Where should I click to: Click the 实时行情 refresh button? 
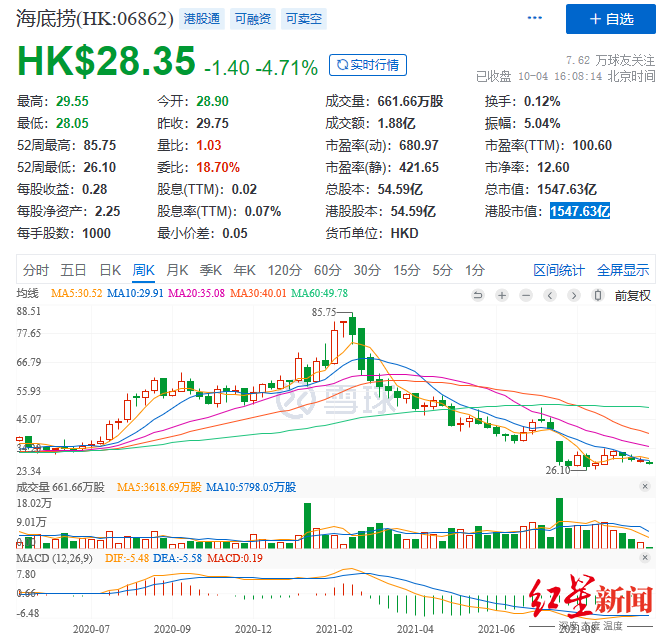(x=368, y=65)
